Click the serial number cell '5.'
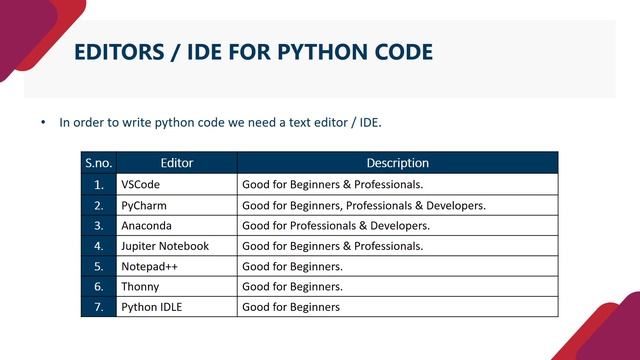 99,267
